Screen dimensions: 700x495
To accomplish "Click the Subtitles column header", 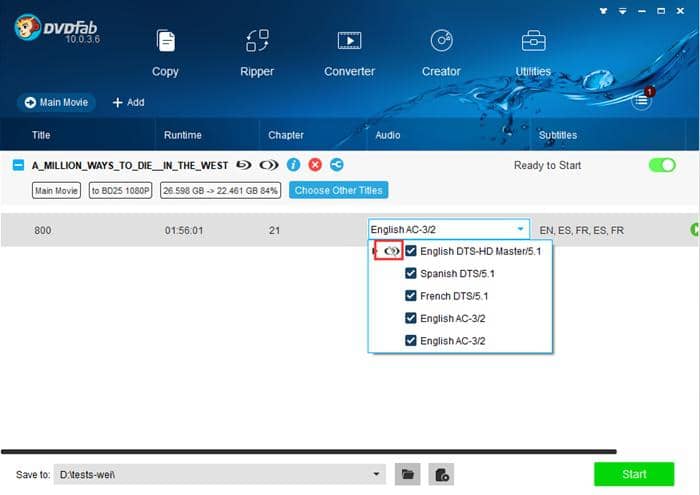I will coord(558,135).
